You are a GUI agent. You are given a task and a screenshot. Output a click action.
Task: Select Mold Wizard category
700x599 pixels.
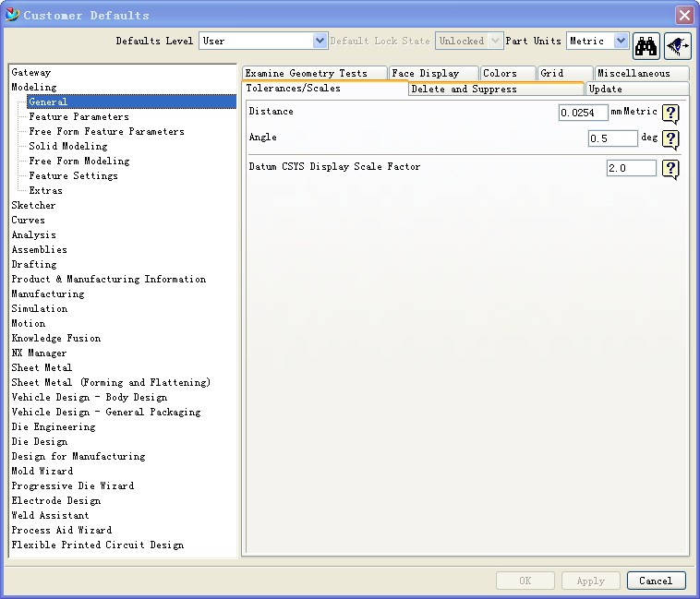(x=42, y=471)
